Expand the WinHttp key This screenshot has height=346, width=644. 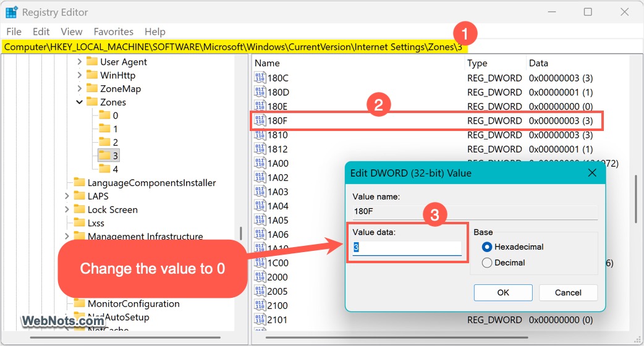(79, 75)
